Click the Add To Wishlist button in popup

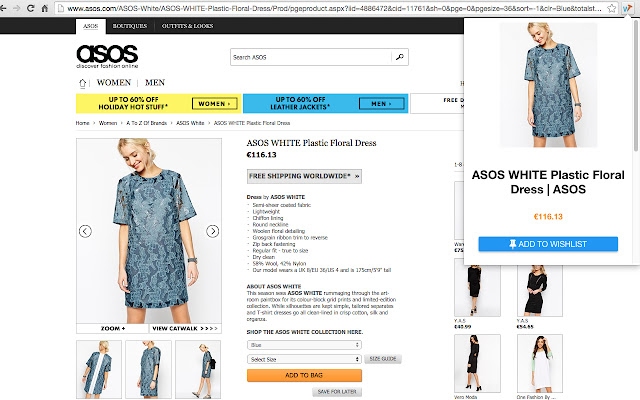click(548, 244)
